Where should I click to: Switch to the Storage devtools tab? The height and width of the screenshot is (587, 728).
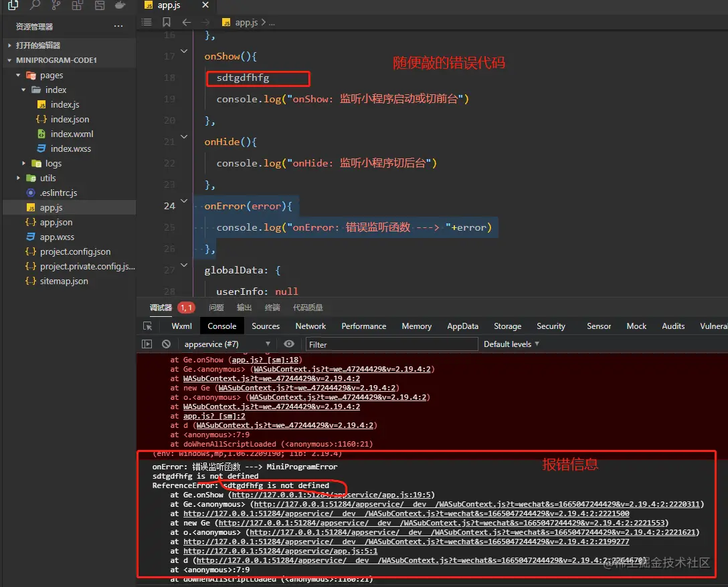click(x=507, y=326)
